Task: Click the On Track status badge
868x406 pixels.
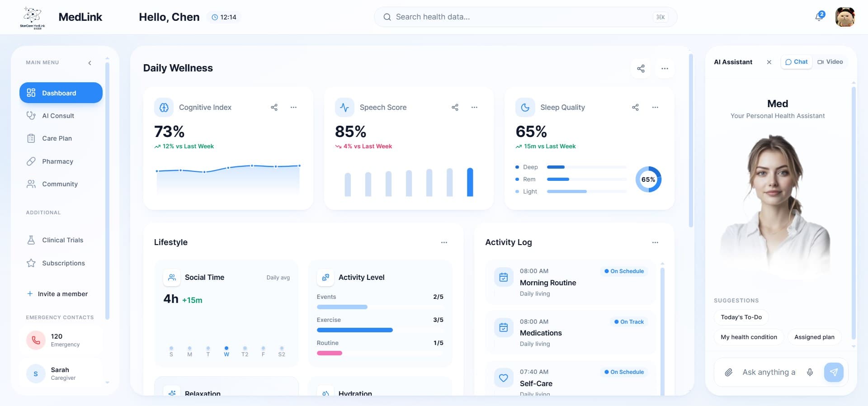Action: coord(629,322)
